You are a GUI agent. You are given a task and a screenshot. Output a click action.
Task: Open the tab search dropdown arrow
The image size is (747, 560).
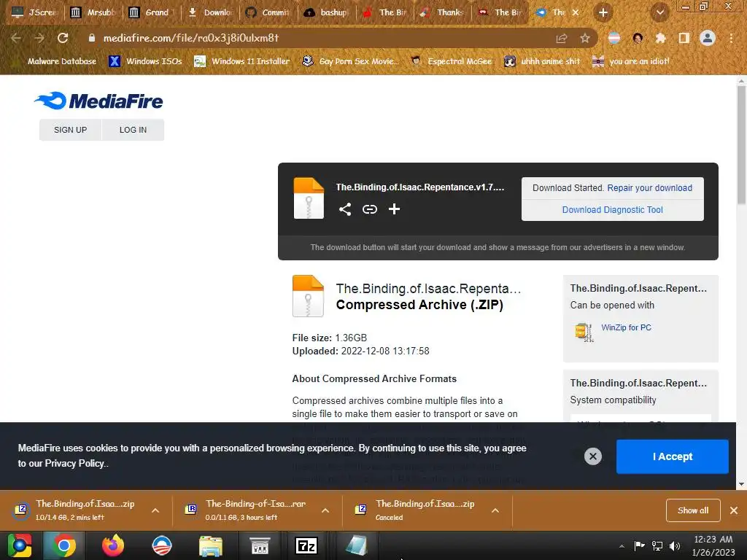click(660, 12)
